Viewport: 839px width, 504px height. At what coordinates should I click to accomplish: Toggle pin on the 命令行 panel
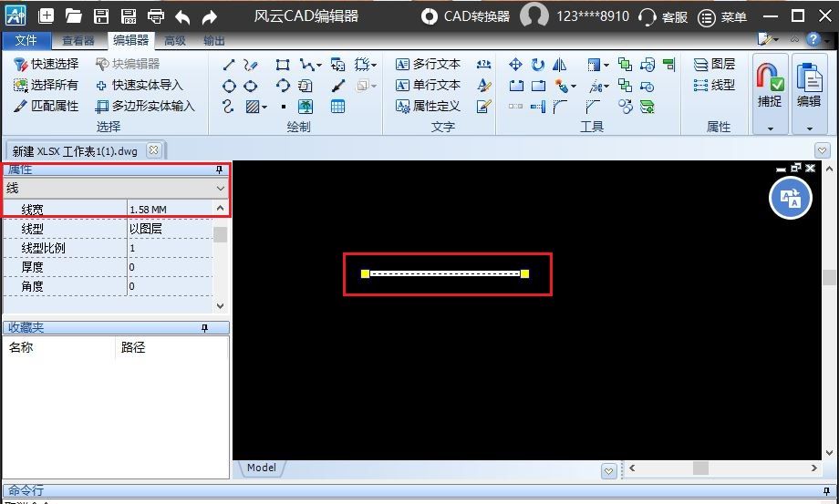[x=827, y=490]
